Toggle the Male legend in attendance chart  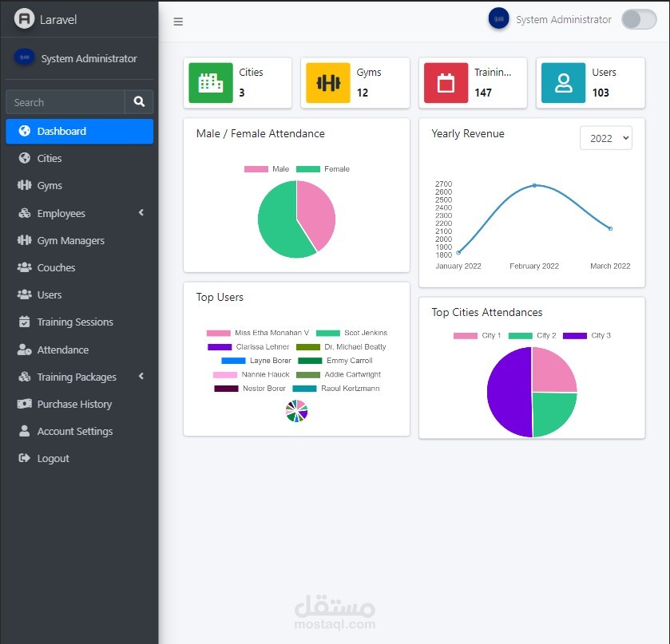pyautogui.click(x=267, y=169)
